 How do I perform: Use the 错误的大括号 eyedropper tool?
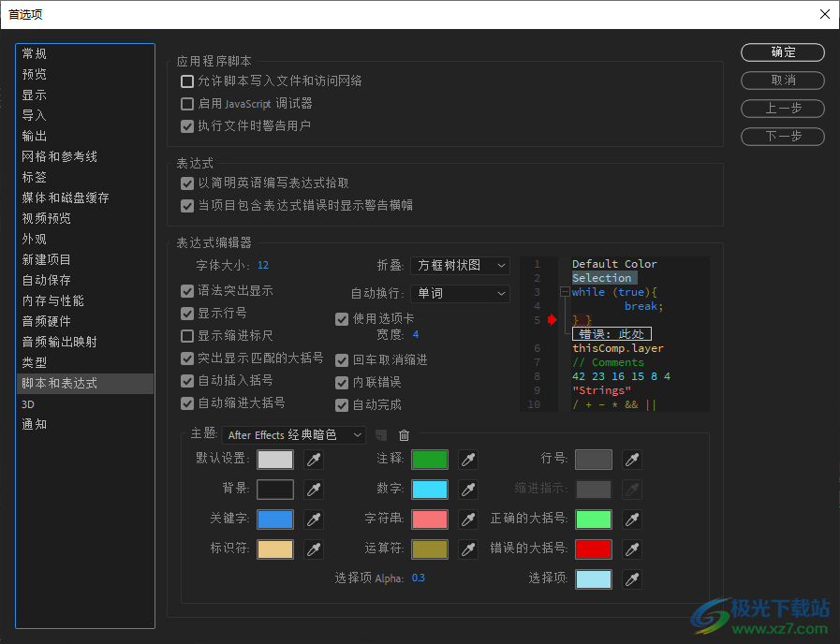[x=632, y=549]
